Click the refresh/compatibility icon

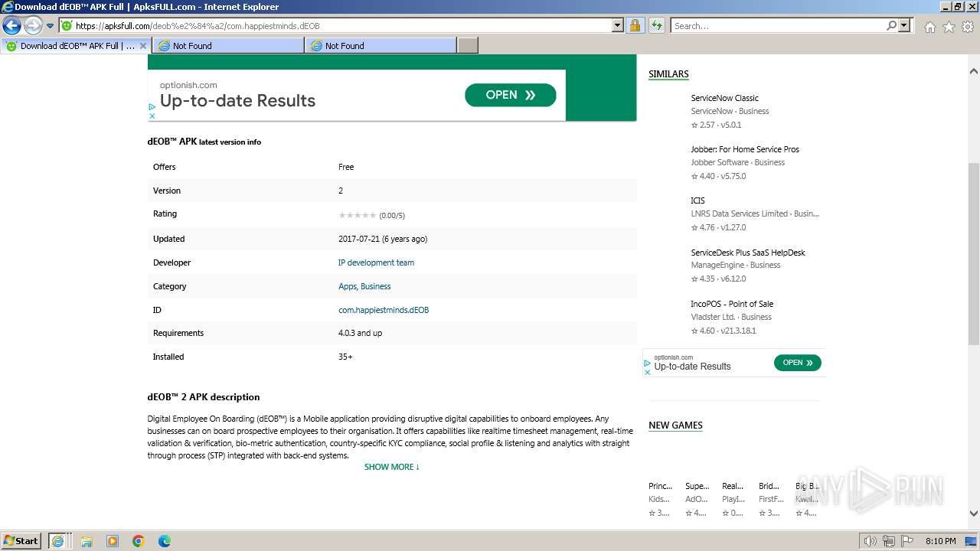(657, 26)
